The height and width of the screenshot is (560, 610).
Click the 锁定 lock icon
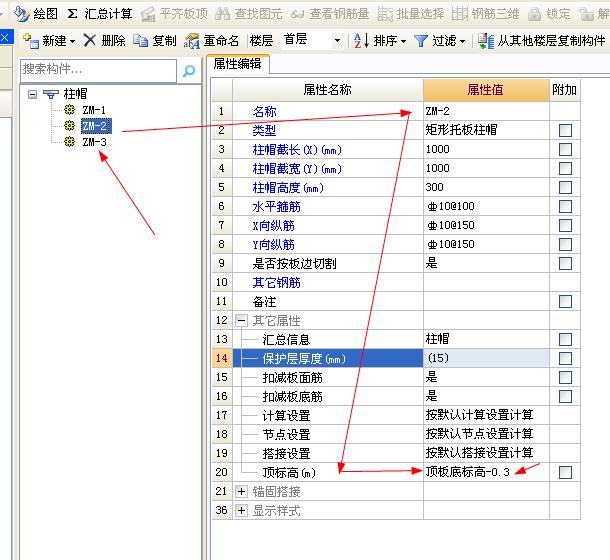click(535, 14)
